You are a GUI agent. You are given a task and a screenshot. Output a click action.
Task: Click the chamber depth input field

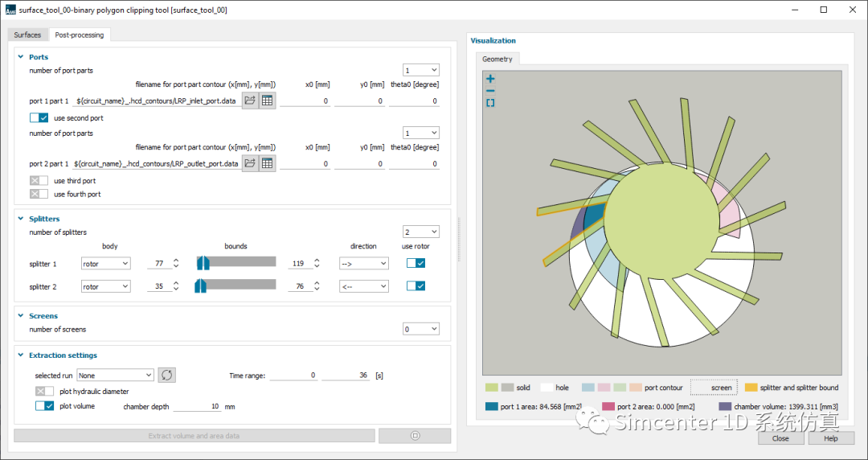tap(197, 407)
